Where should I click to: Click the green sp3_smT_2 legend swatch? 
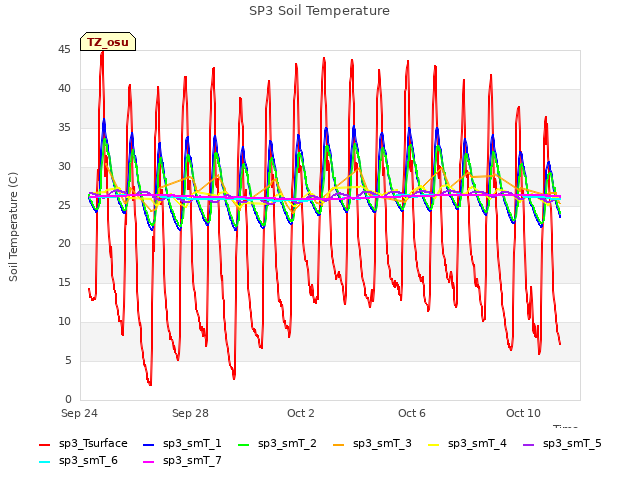[243, 444]
